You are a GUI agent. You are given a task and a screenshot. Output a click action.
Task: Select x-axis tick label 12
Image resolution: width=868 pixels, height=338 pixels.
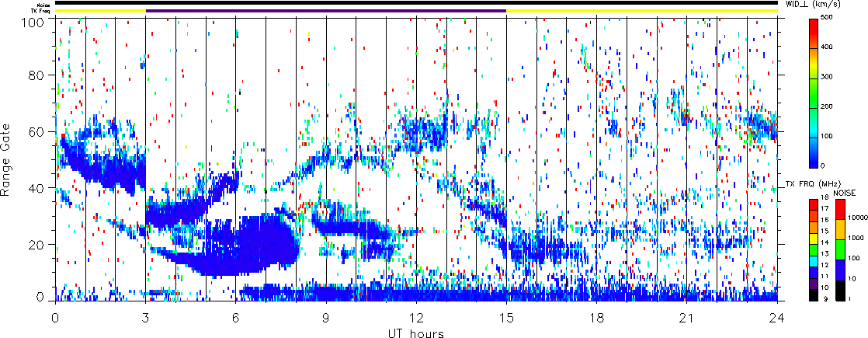click(x=416, y=318)
